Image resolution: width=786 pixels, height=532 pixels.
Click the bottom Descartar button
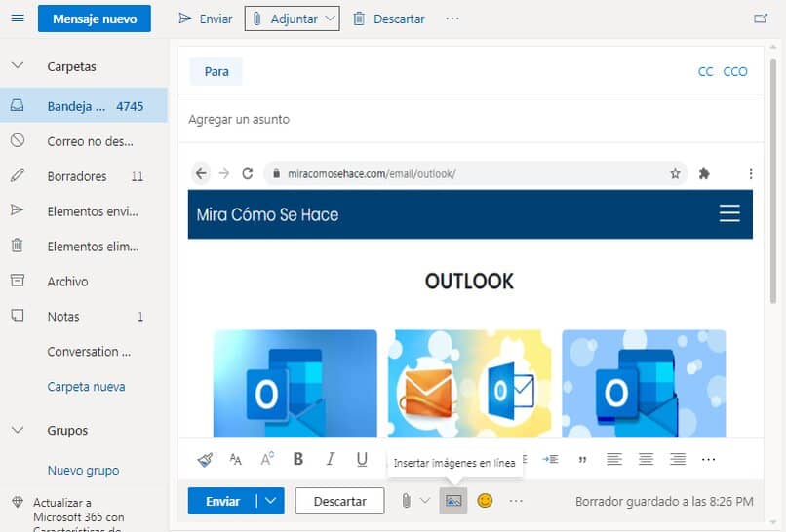pos(340,501)
